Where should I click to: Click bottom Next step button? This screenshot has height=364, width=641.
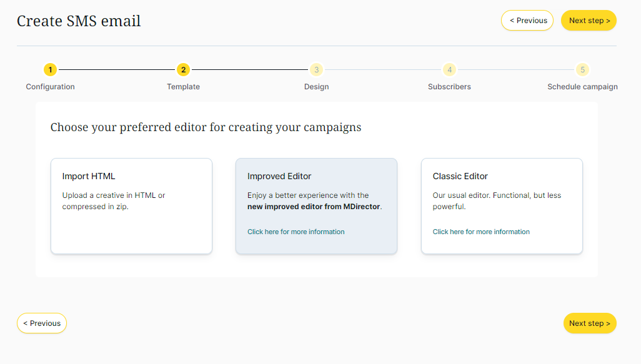(x=589, y=323)
